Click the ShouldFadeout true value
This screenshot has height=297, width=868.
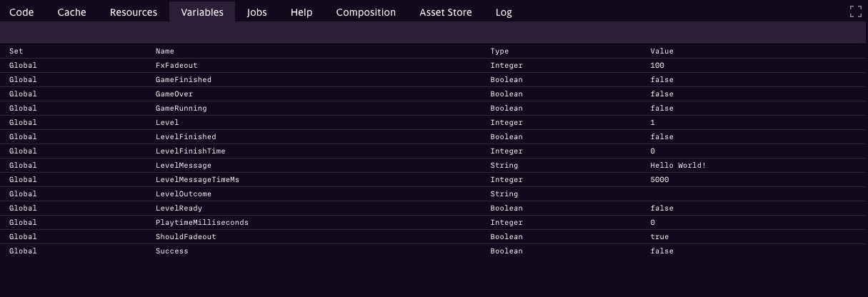[659, 237]
